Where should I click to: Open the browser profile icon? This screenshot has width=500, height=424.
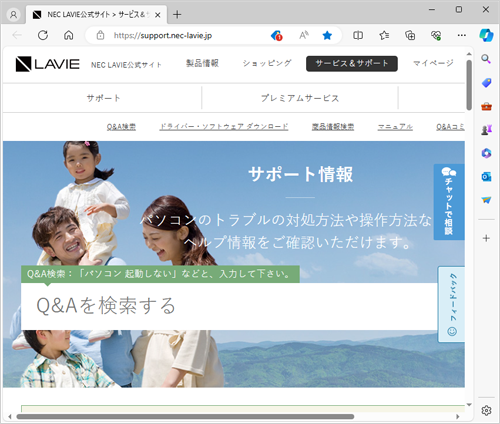point(14,15)
